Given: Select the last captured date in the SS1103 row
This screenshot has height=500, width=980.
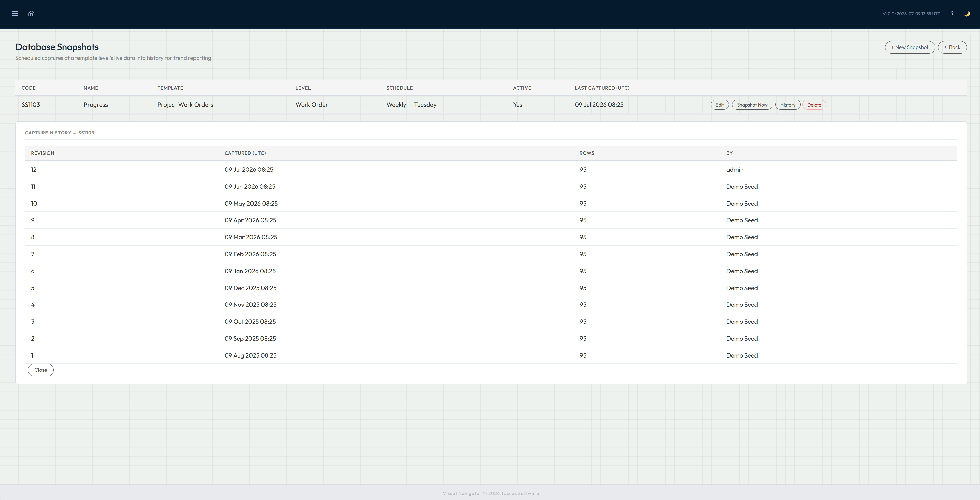Looking at the screenshot, I should coord(599,105).
